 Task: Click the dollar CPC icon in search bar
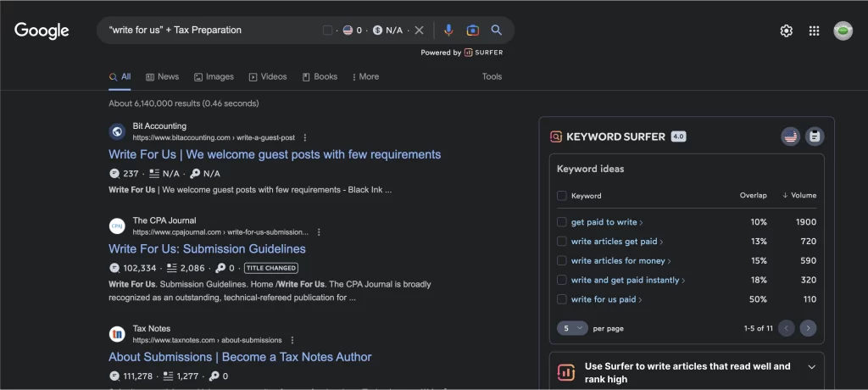(377, 31)
